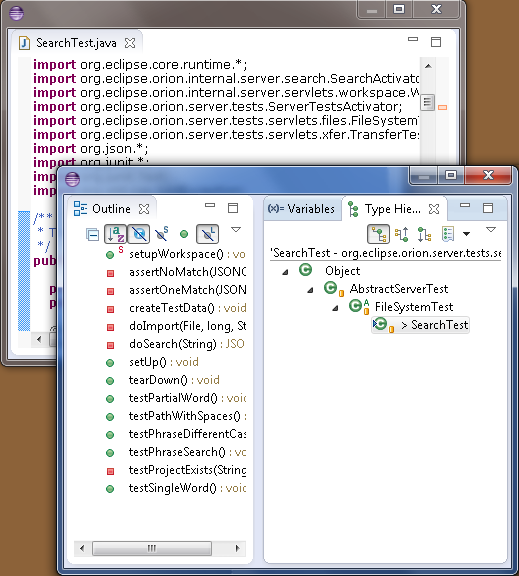Image resolution: width=519 pixels, height=576 pixels.
Task: Minimize the Outline view panel
Action: (x=210, y=205)
